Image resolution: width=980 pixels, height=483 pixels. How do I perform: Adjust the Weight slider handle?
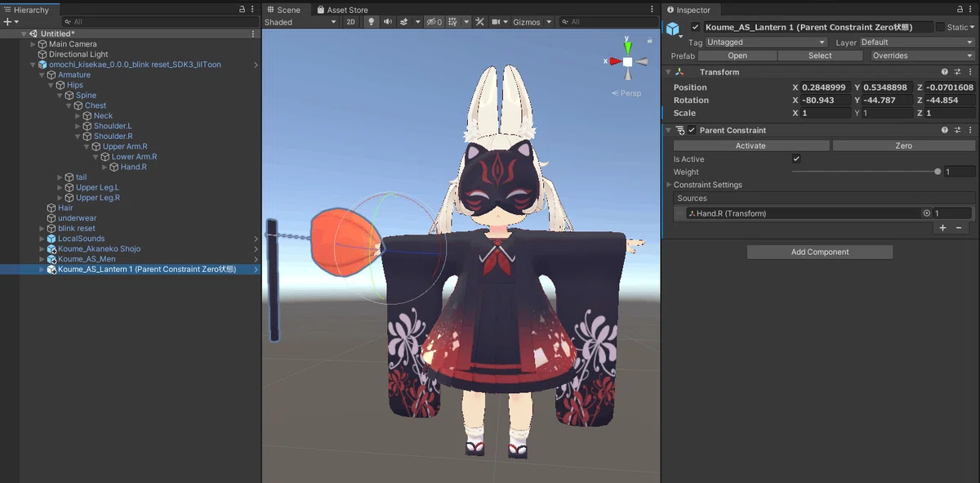(x=938, y=172)
